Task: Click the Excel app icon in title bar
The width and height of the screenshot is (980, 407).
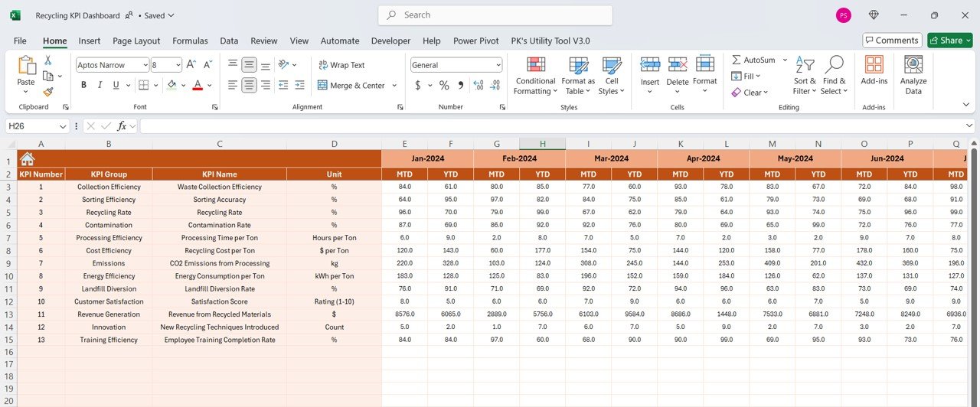Action: coord(15,15)
